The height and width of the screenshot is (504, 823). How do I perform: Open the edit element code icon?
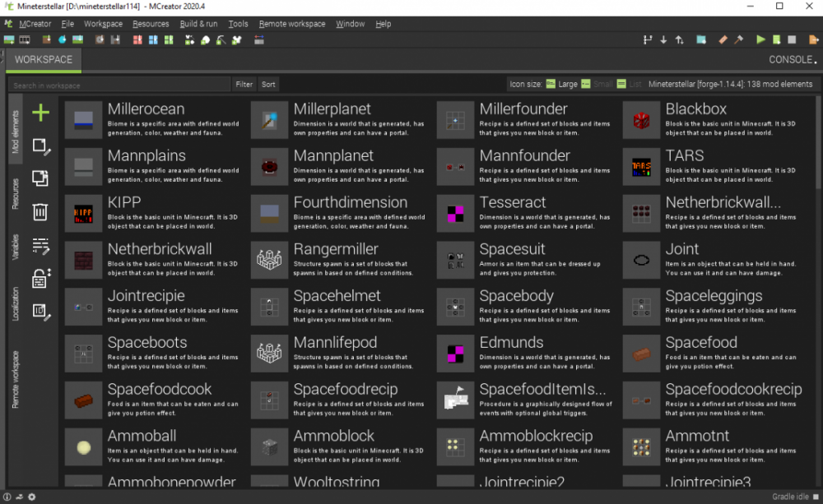coord(40,246)
